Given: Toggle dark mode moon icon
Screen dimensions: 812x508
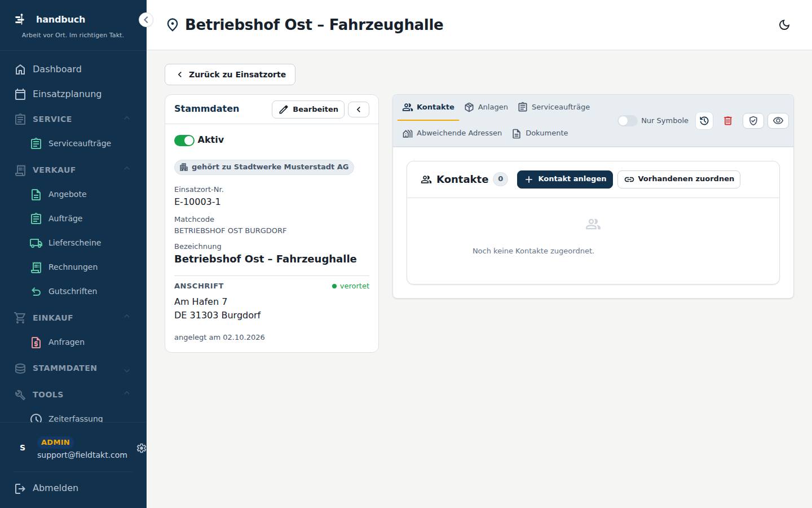Looking at the screenshot, I should pos(784,25).
